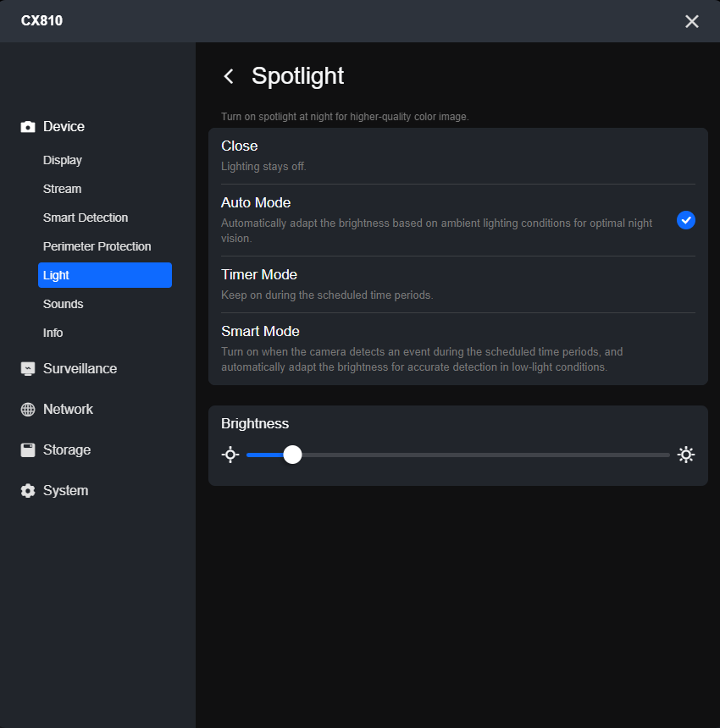
Task: Go back using the arrow beside Spotlight
Action: (x=229, y=76)
